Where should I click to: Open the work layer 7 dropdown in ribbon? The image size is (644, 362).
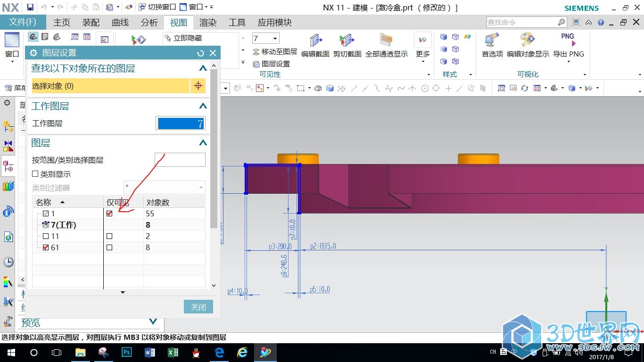pyautogui.click(x=275, y=38)
